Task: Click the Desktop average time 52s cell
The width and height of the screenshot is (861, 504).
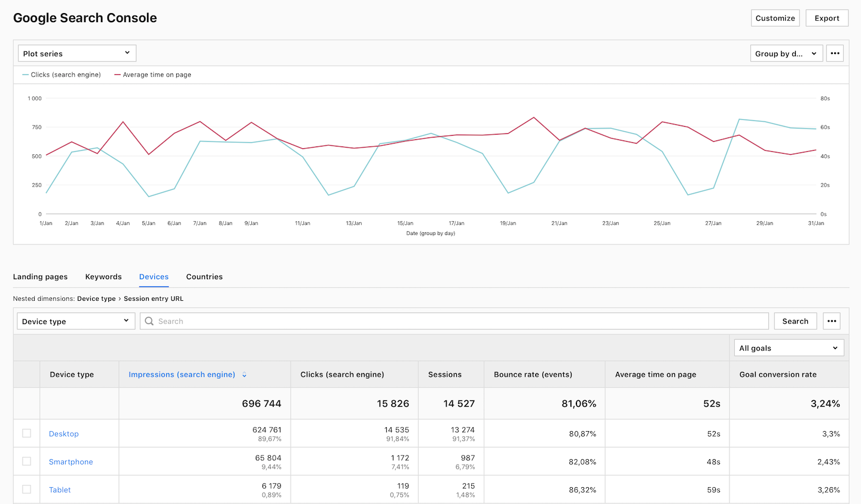Action: click(x=714, y=434)
